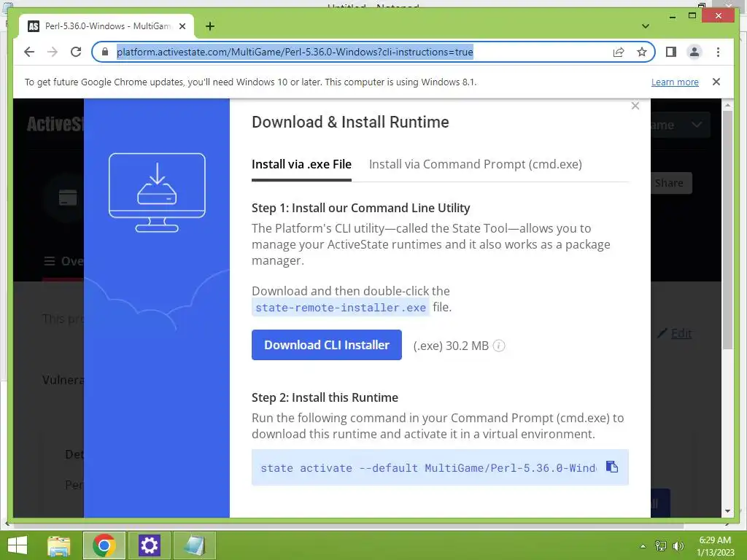747x560 pixels.
Task: Click the Download CLI Installer button
Action: (326, 345)
